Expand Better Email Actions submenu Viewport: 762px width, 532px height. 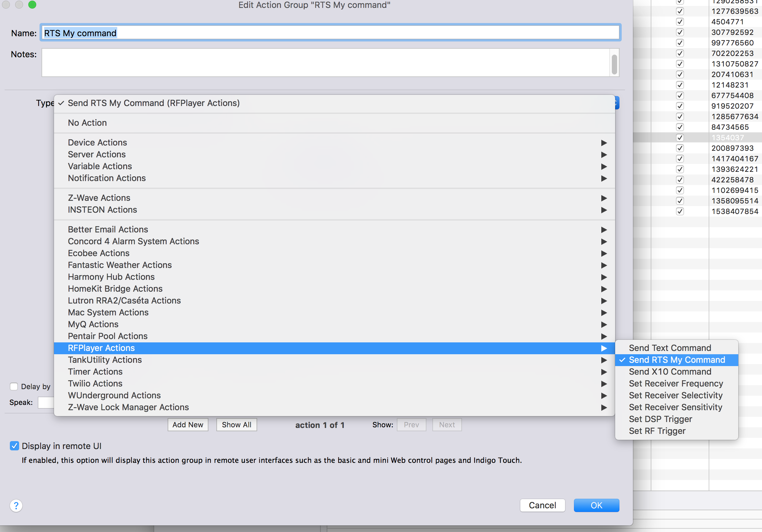click(x=335, y=229)
